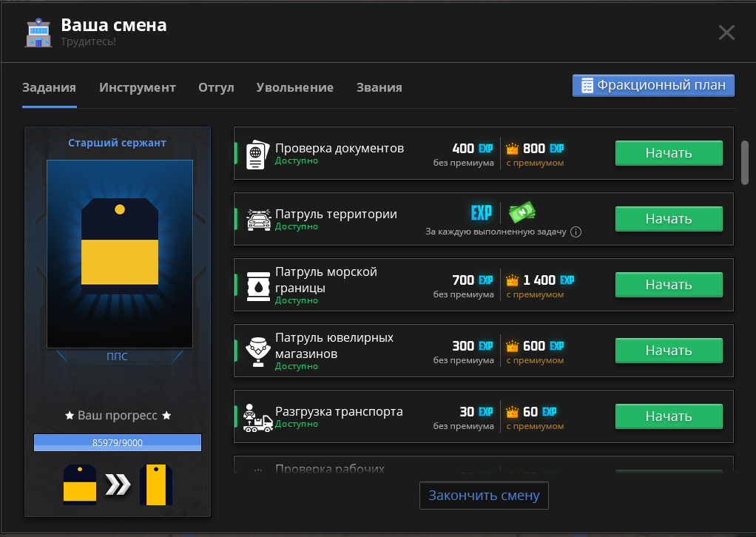756x537 pixels.
Task: Click the truck unloading icon for Разгрузка транспорта
Action: [x=258, y=418]
